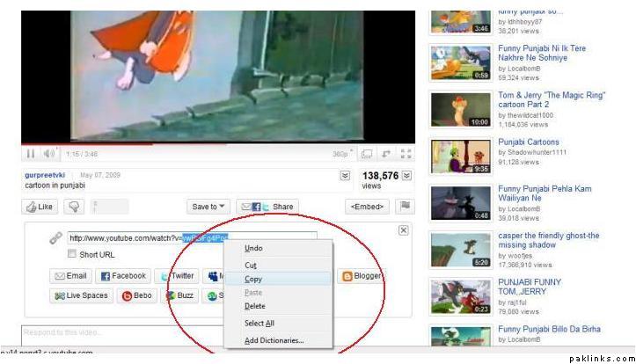Click the thumbs down dislike icon

(74, 207)
